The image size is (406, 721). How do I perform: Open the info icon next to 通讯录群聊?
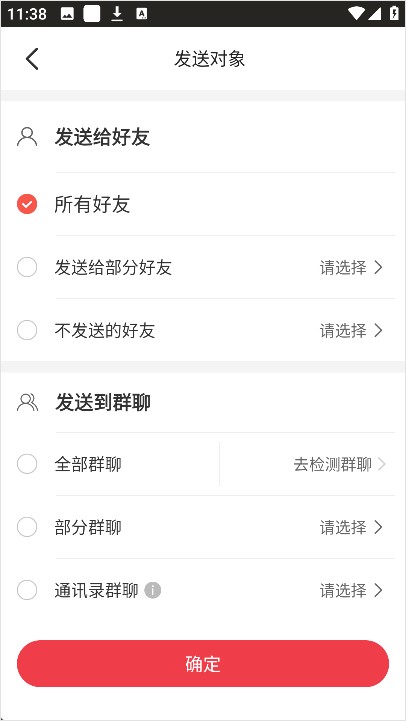coord(153,590)
